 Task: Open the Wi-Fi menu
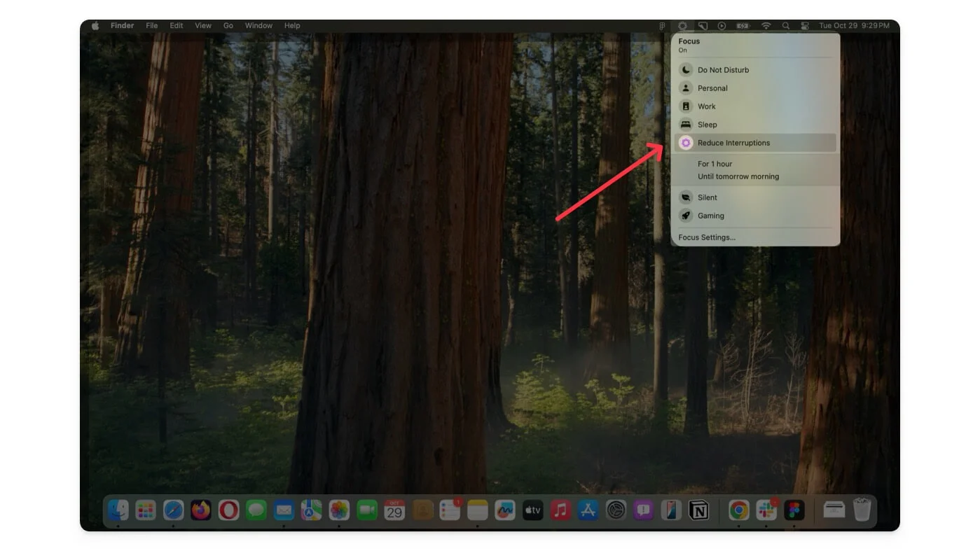[x=766, y=26]
